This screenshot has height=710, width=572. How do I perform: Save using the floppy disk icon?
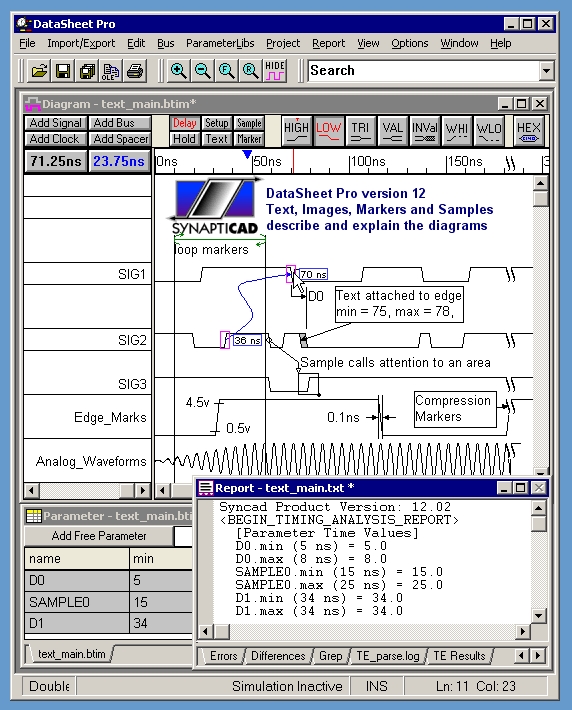click(x=63, y=71)
